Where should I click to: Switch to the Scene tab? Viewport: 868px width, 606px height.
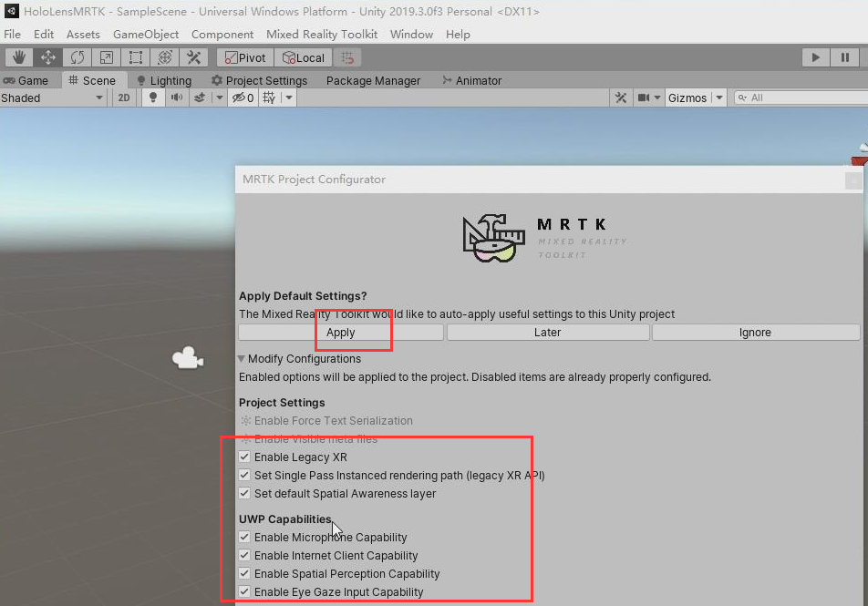click(x=92, y=81)
